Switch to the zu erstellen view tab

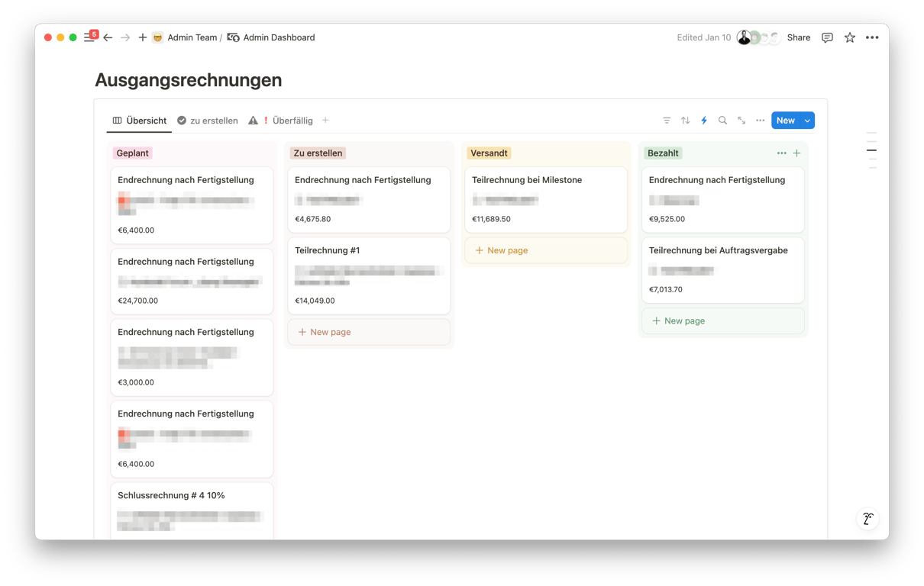point(214,120)
